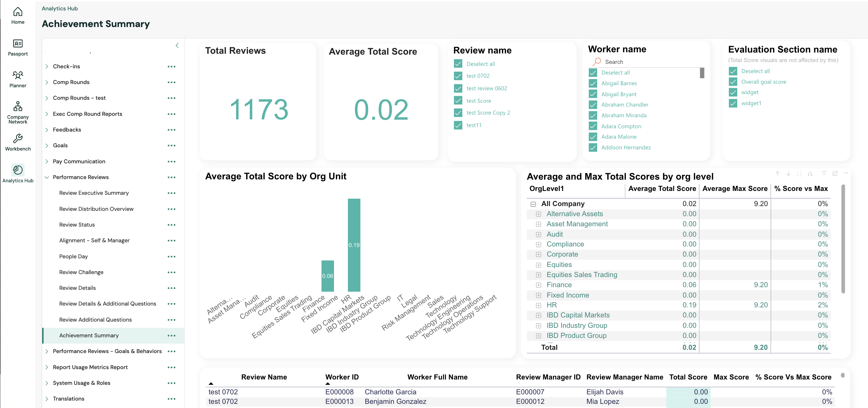Open Review Executive Summary report
This screenshot has height=408, width=868.
click(x=94, y=193)
